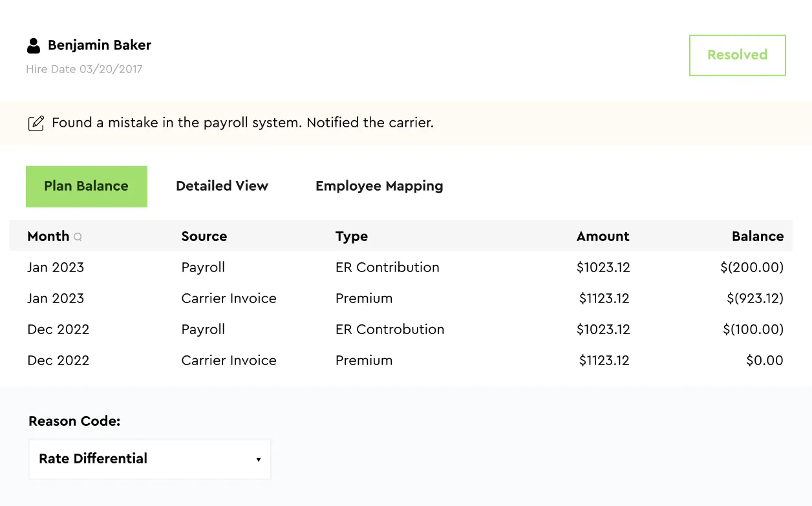Screen dimensions: 812x506
Task: Go to the Employee Mapping tab
Action: (x=379, y=186)
